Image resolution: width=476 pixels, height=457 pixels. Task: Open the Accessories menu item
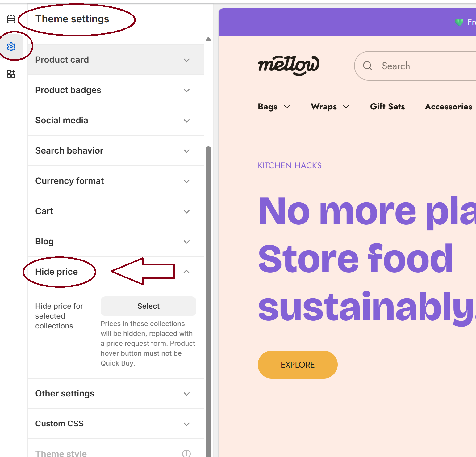coord(448,107)
